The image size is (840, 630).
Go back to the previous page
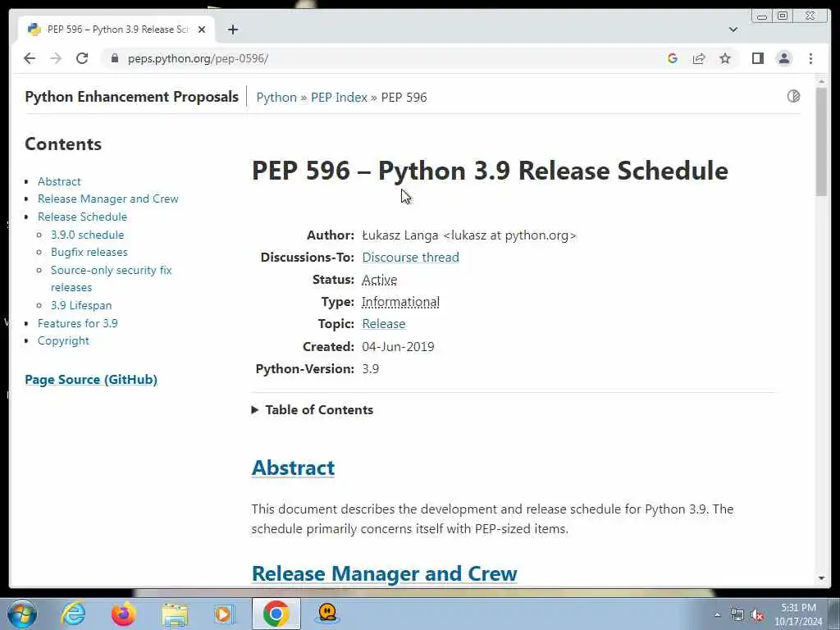tap(30, 58)
